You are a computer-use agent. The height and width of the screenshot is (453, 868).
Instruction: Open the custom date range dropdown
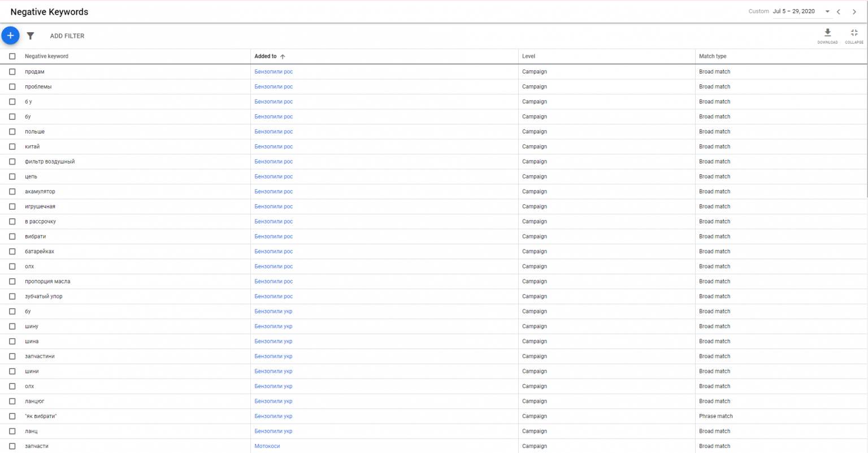[x=827, y=11]
